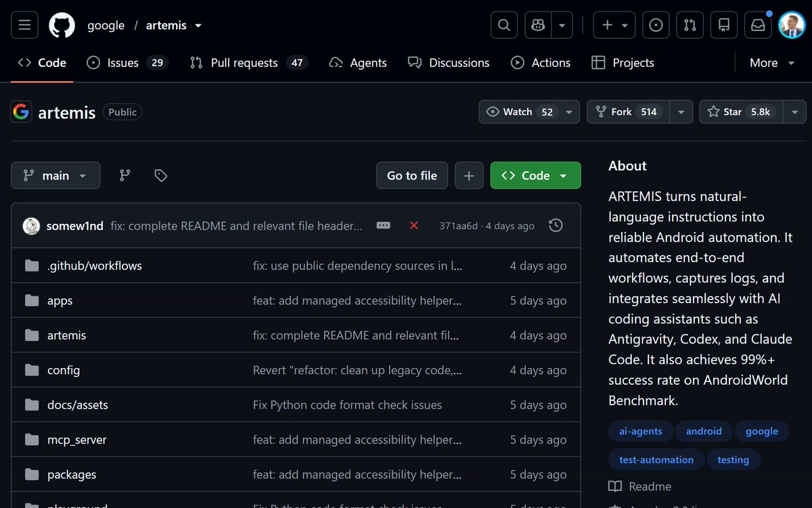The image size is (812, 508).
Task: Star the repository
Action: [x=741, y=112]
